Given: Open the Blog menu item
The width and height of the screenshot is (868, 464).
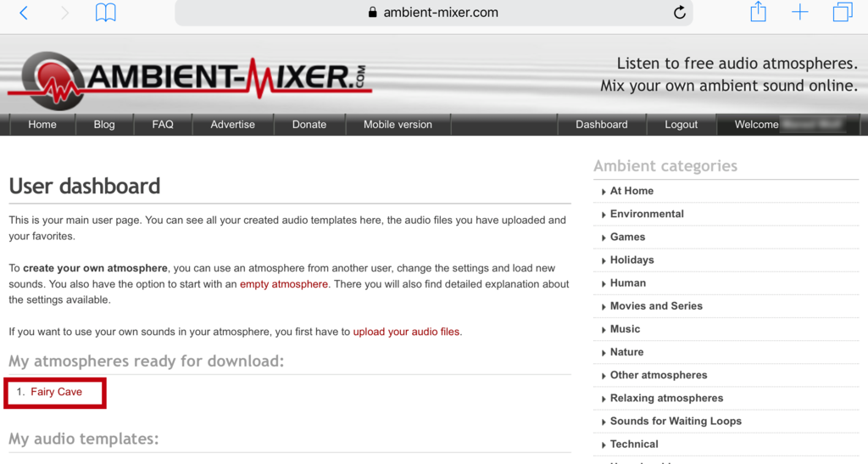Looking at the screenshot, I should pyautogui.click(x=104, y=125).
